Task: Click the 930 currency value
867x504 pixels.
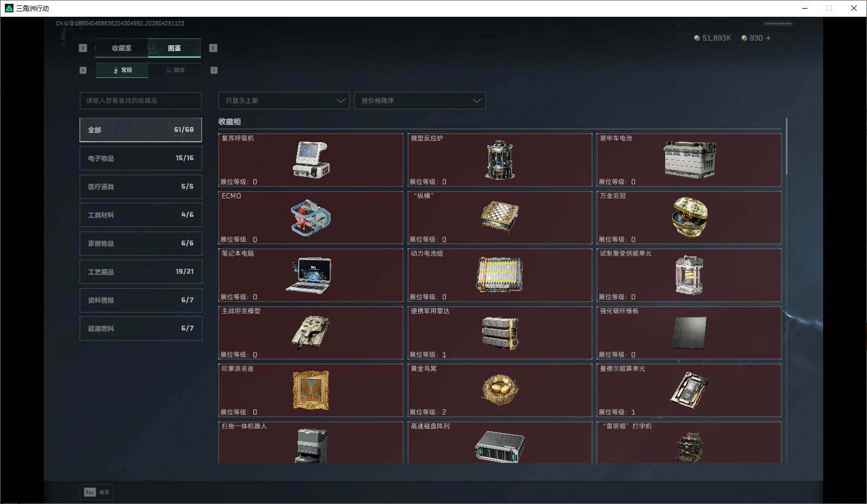Action: [756, 38]
